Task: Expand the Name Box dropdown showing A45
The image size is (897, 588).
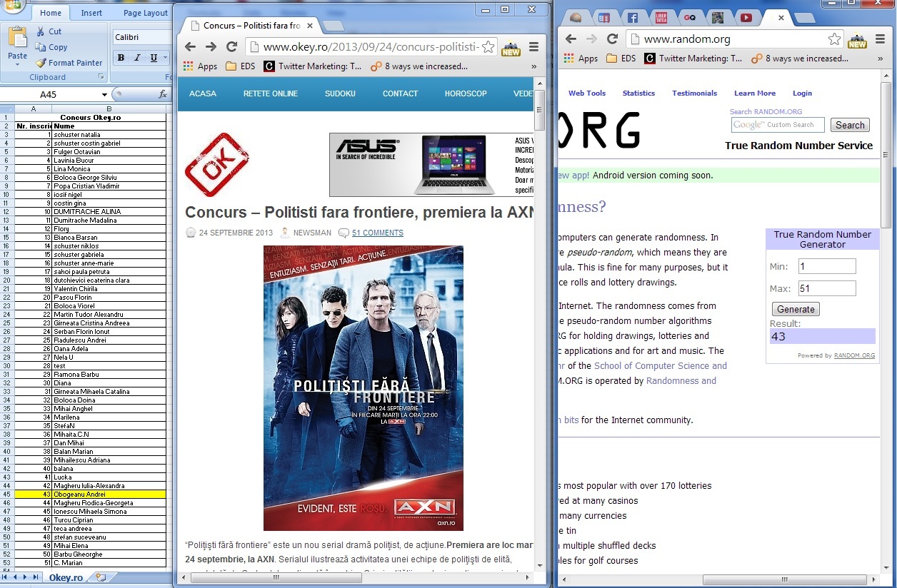Action: click(104, 94)
